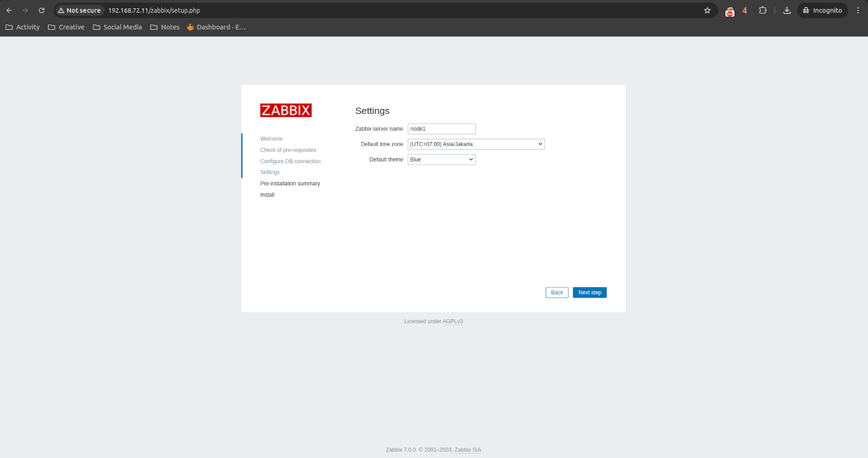Click the address bar URL

(x=154, y=10)
